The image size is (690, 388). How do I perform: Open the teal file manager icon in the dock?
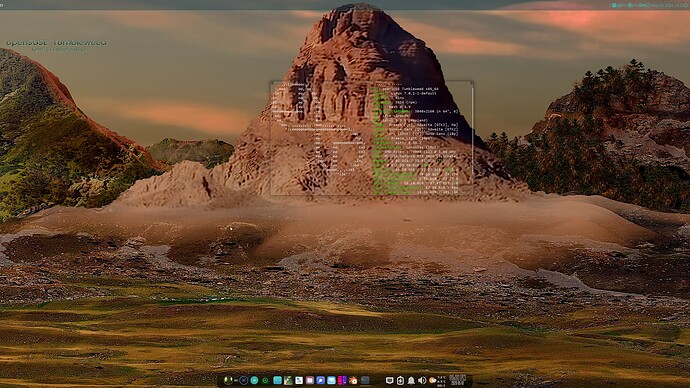[x=277, y=380]
